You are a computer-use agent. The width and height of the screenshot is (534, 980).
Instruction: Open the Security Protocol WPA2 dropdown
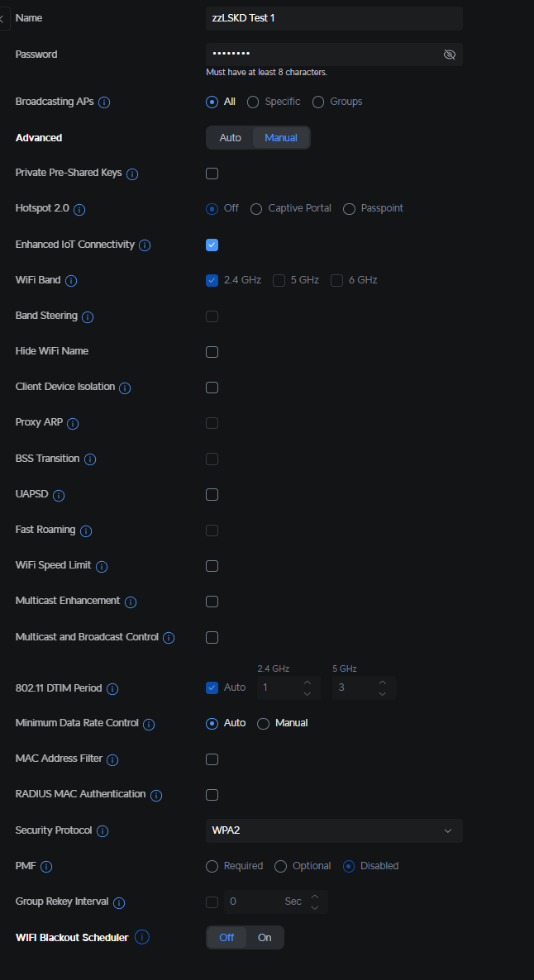pos(334,830)
